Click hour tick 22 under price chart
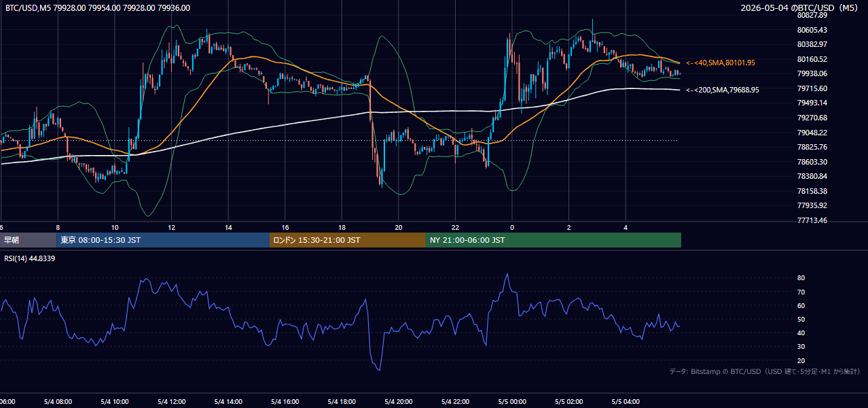 pyautogui.click(x=455, y=227)
